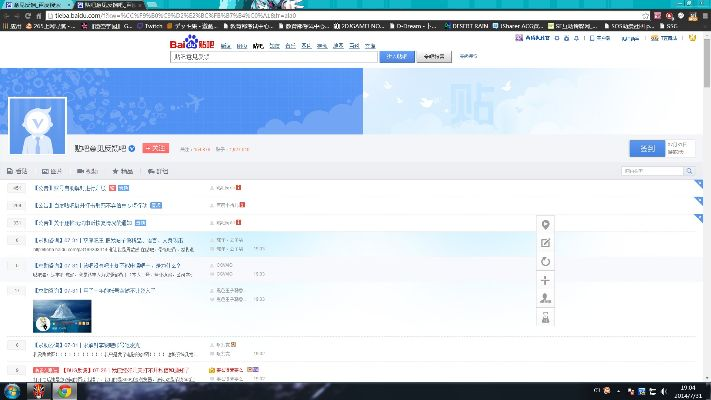Click the plus icon in floating sidebar

coord(545,280)
